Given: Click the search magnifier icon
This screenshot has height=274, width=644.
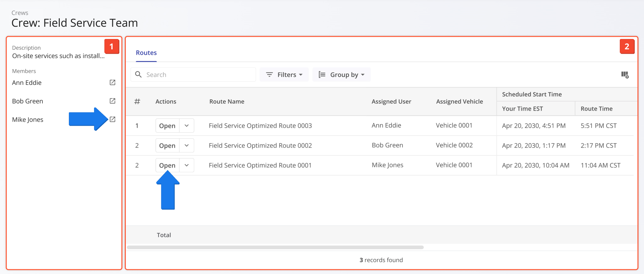Looking at the screenshot, I should (138, 74).
